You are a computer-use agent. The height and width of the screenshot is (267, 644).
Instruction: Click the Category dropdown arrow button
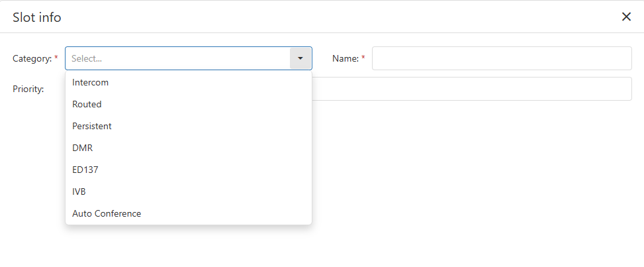[300, 58]
